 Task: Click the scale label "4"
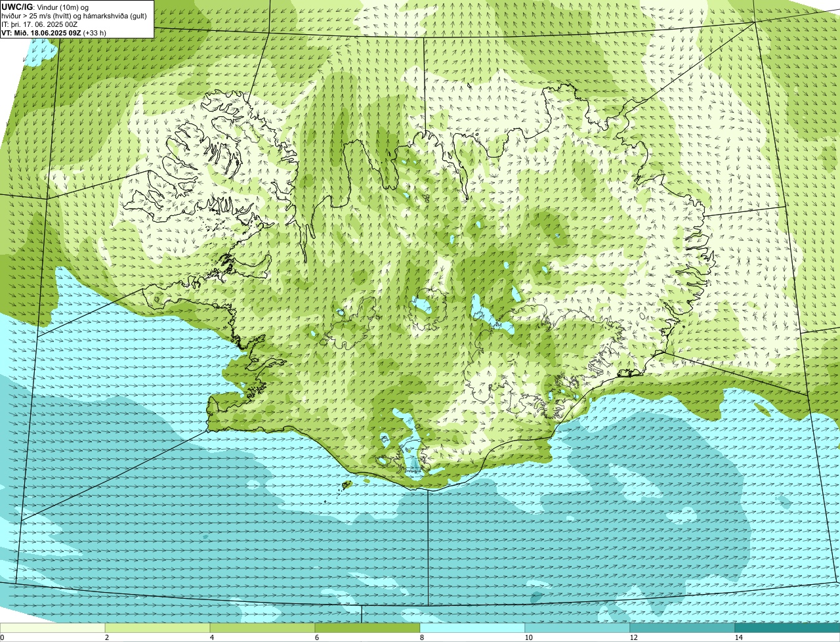(211, 637)
